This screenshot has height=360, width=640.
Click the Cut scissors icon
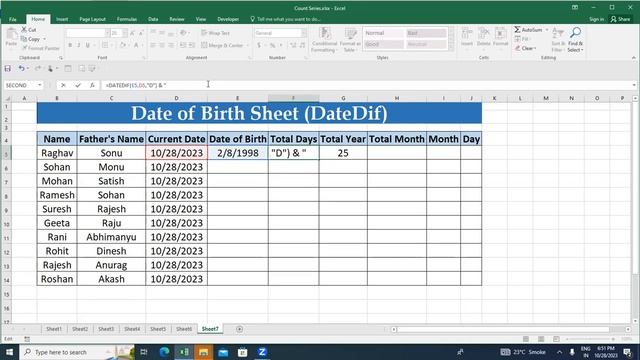(x=24, y=30)
